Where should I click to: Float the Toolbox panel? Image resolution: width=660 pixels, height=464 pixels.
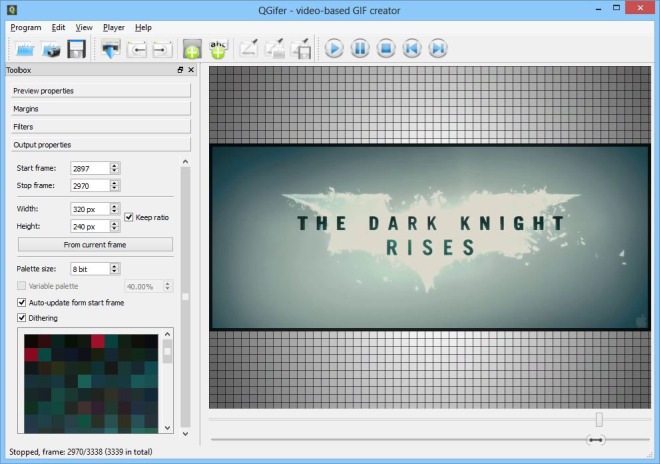pyautogui.click(x=180, y=70)
